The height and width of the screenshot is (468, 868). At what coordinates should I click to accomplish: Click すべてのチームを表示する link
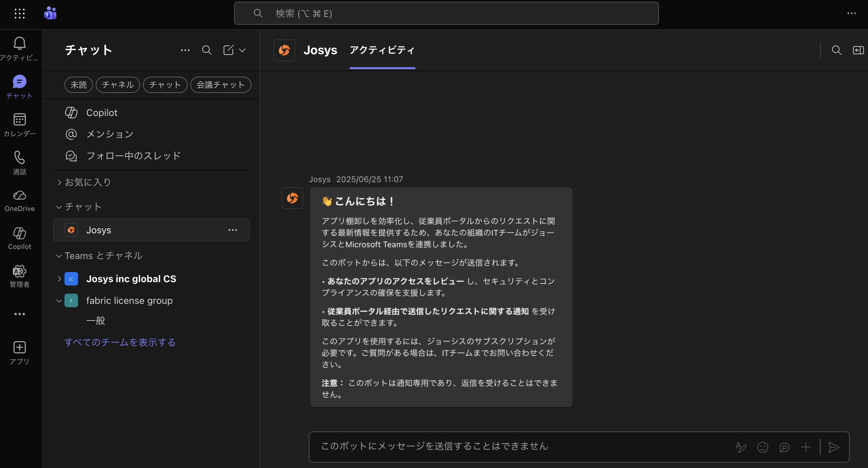pos(120,342)
